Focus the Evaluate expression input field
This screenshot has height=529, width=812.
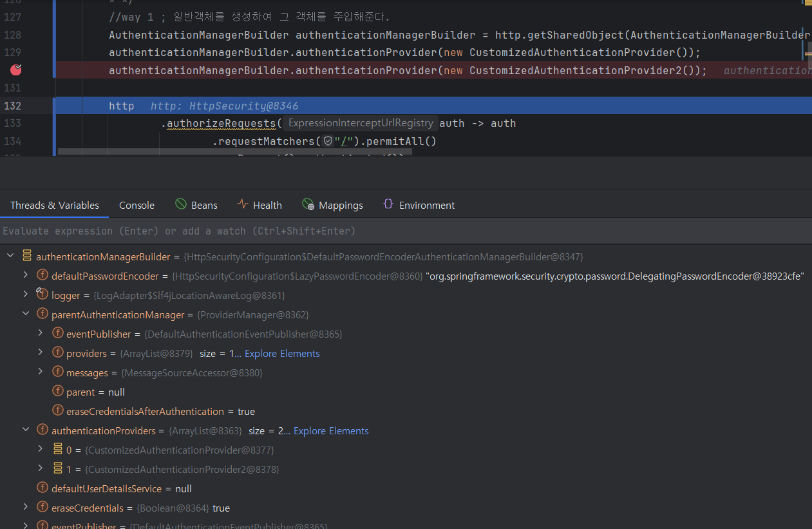pos(406,231)
